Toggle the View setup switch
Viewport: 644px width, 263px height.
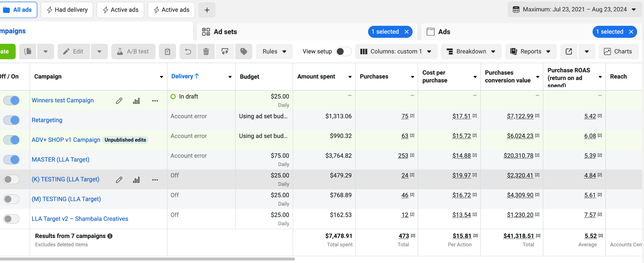click(343, 51)
